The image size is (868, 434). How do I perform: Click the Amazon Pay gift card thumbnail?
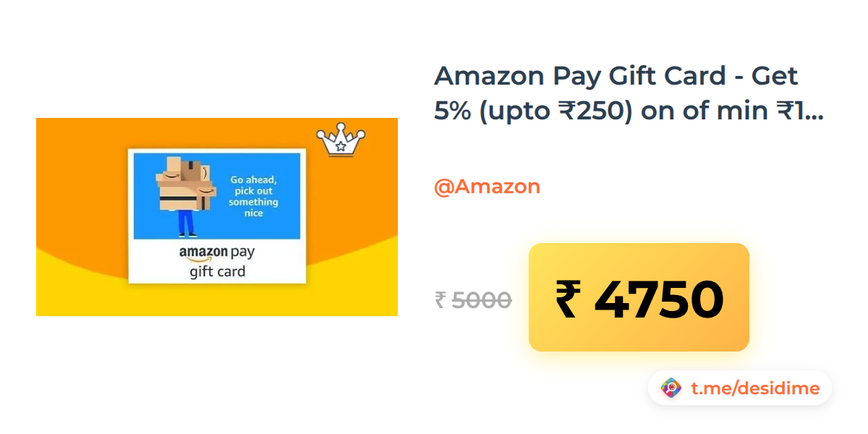[217, 216]
